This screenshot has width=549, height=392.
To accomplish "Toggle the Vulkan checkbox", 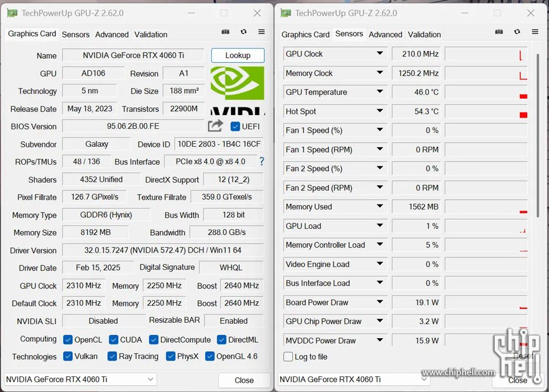I will pyautogui.click(x=68, y=356).
